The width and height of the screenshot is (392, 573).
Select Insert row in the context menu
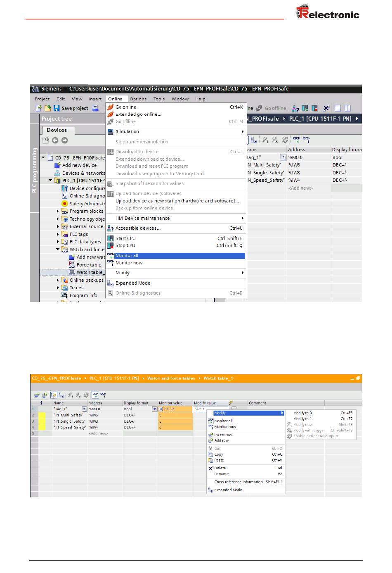point(246,435)
